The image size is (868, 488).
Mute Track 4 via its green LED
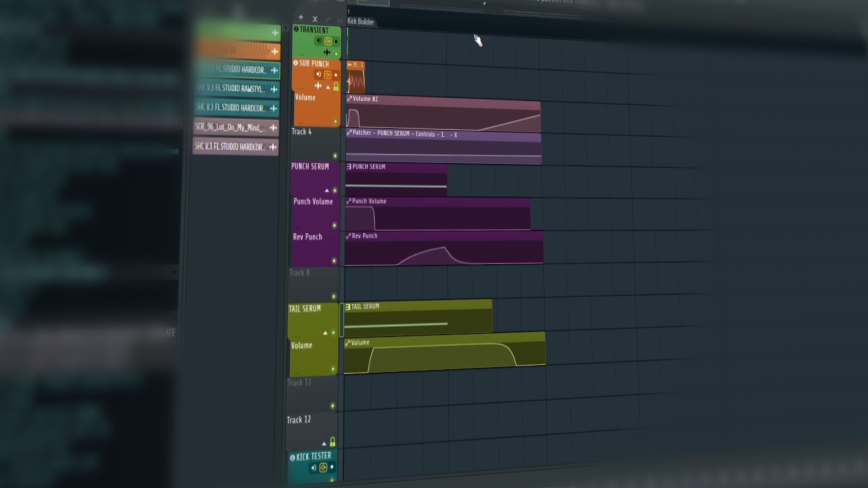coord(335,156)
